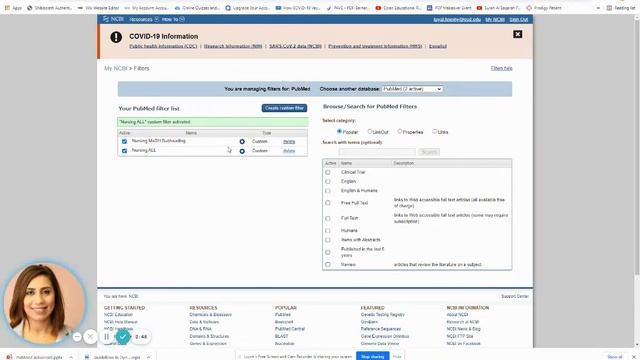The height and width of the screenshot is (360, 640).
Task: Expand the Resources menu in NCBI header
Action: tap(144, 19)
